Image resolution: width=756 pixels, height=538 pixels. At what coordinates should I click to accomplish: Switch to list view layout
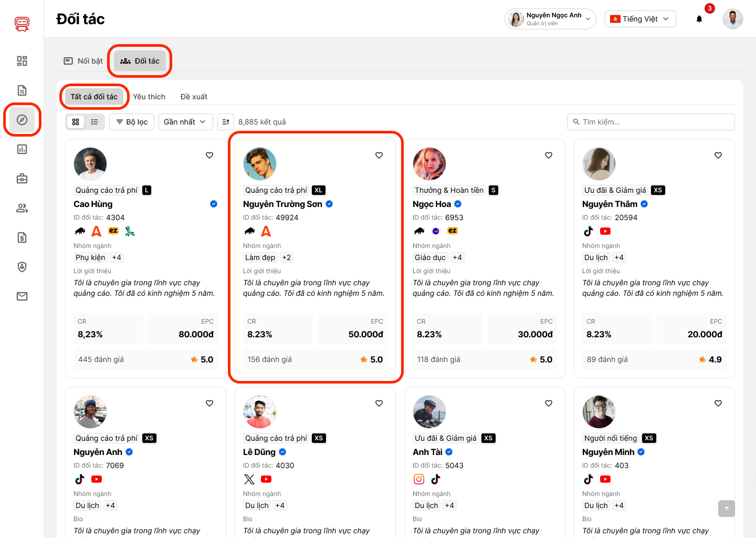point(94,122)
